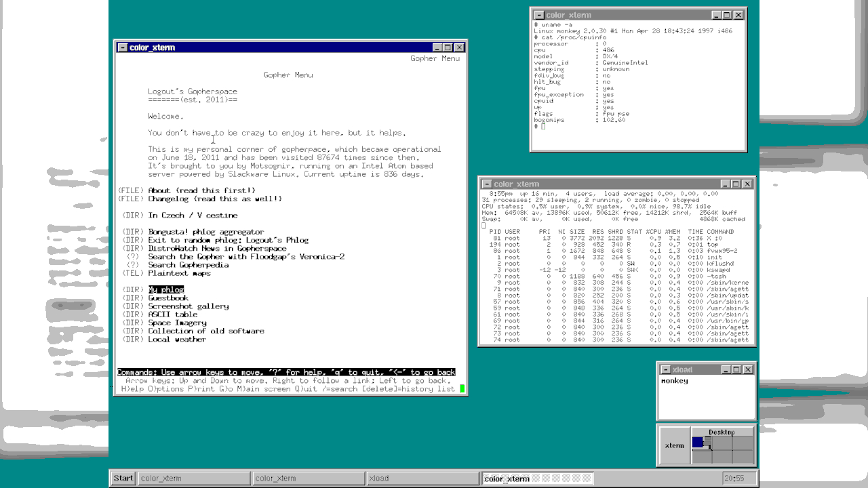
Task: Open the xload window's titlebar control menu
Action: point(664,369)
